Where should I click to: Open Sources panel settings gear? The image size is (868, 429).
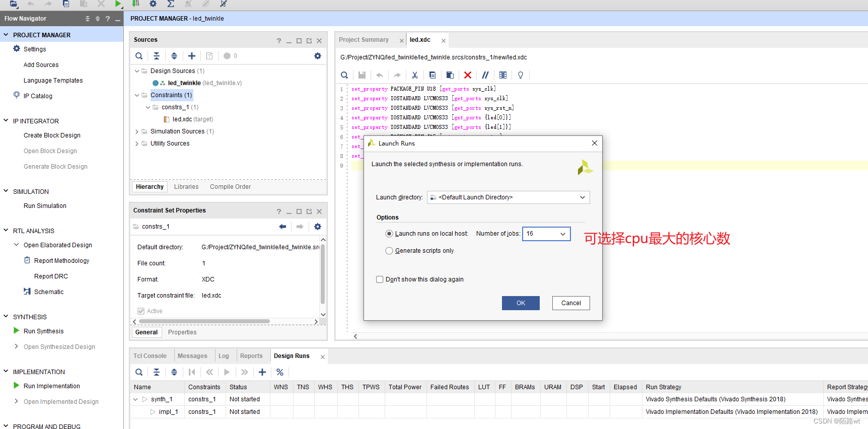318,56
